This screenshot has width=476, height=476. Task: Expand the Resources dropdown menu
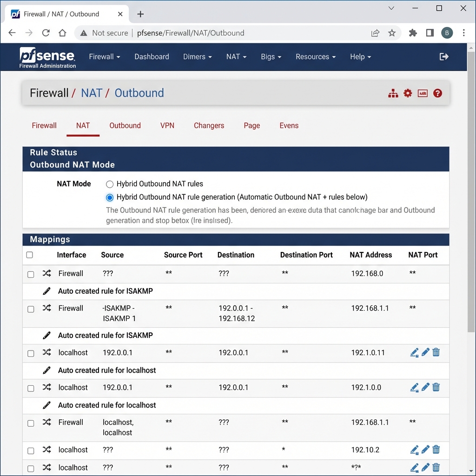click(x=316, y=57)
